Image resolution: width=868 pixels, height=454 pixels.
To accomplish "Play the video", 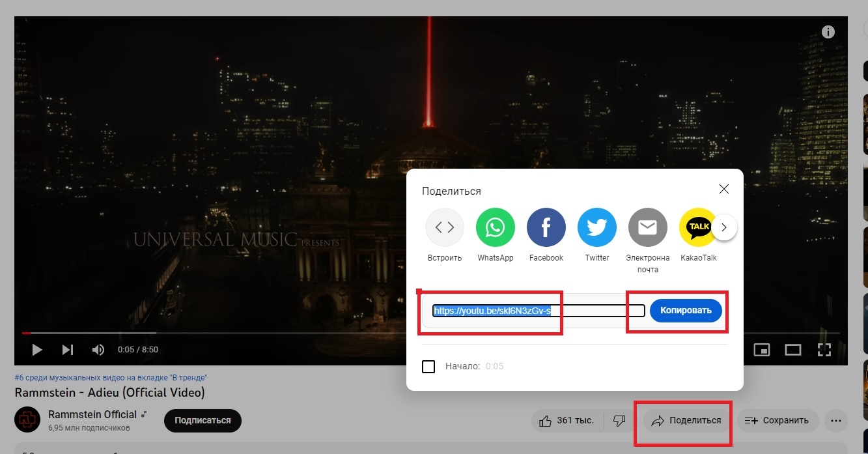I will point(37,350).
